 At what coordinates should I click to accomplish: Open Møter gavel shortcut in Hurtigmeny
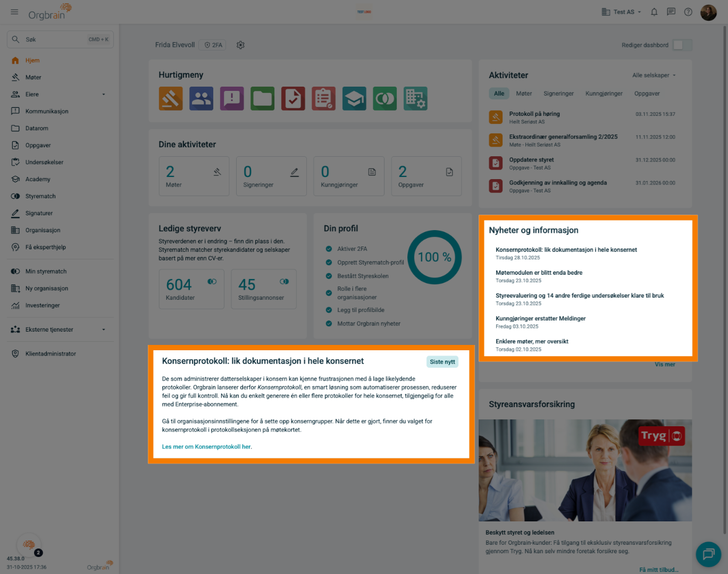click(171, 98)
